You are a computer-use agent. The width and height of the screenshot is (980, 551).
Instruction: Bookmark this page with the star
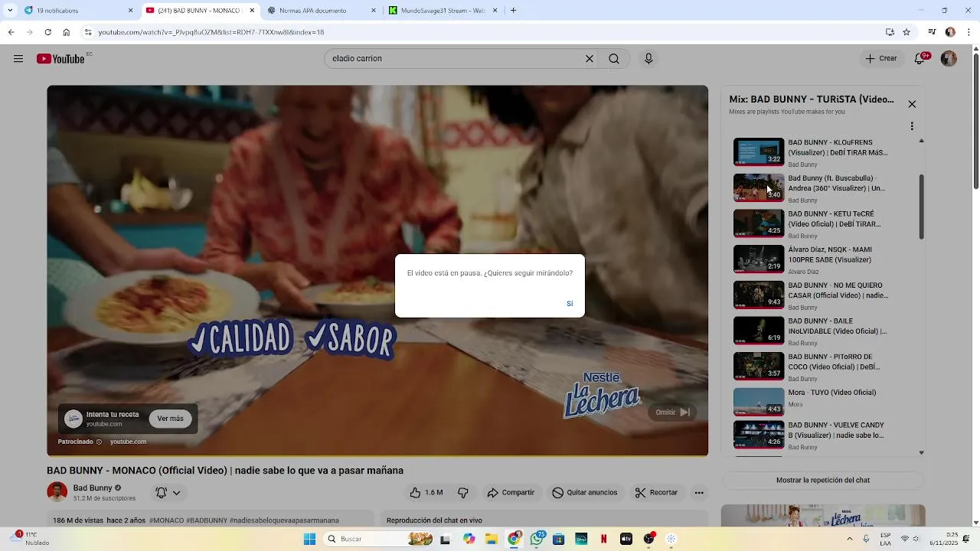tap(906, 32)
